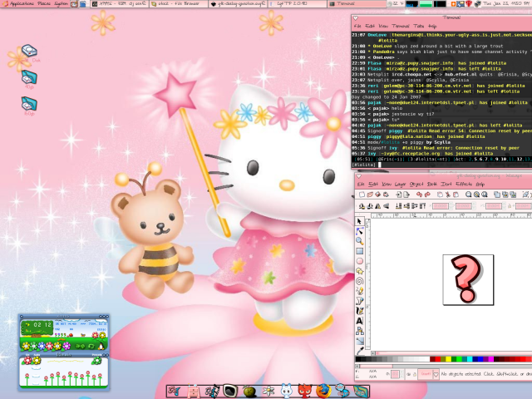Screen dimensions: 532x399
Task: Click the Duplicate object icon in Inkscape
Action: 497,195
